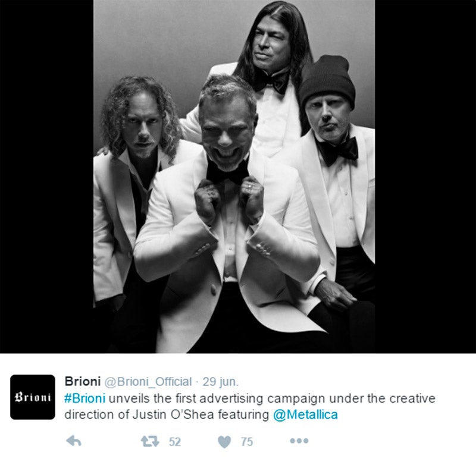The image size is (476, 462).
Task: Open the Brioni profile avatar logo
Action: [x=33, y=397]
